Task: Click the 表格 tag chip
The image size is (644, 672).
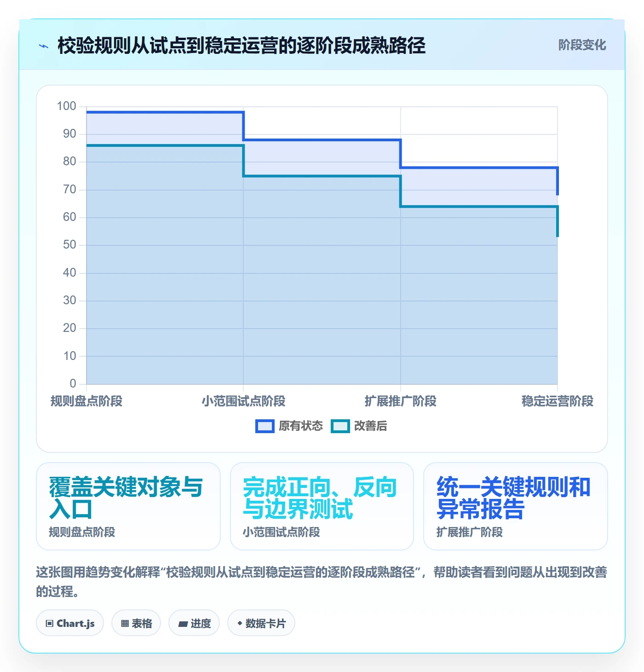Action: (136, 623)
